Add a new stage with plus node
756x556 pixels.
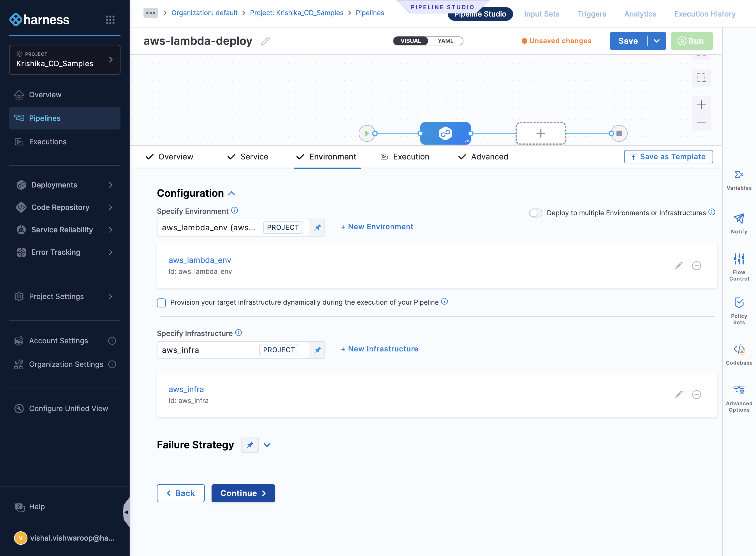(540, 133)
